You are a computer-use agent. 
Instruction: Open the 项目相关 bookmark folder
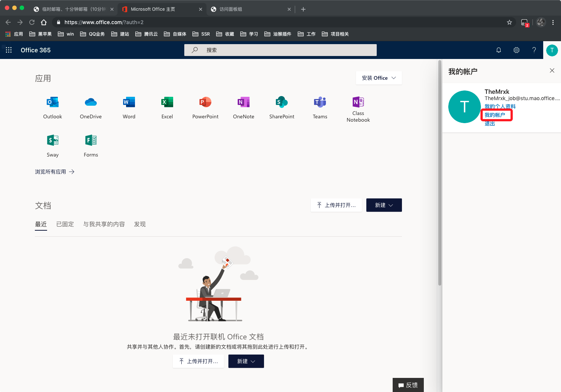[x=335, y=34]
